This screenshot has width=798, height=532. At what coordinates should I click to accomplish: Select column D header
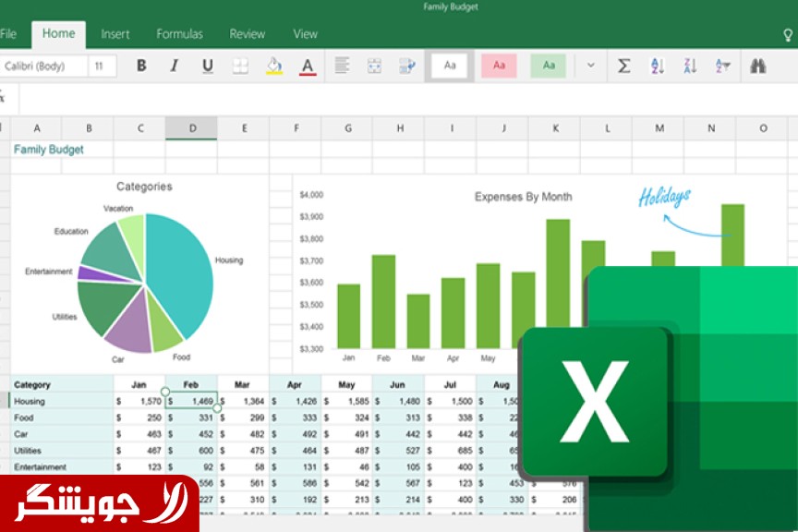[192, 128]
